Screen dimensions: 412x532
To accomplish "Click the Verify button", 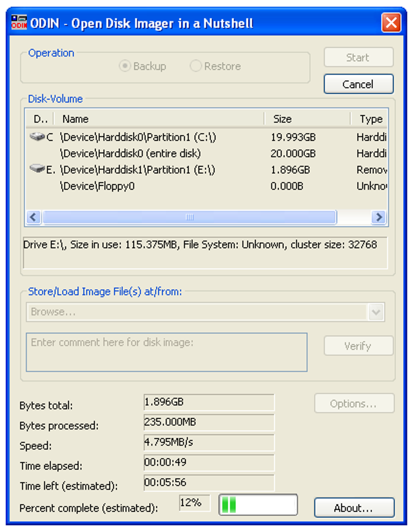I will click(x=358, y=346).
